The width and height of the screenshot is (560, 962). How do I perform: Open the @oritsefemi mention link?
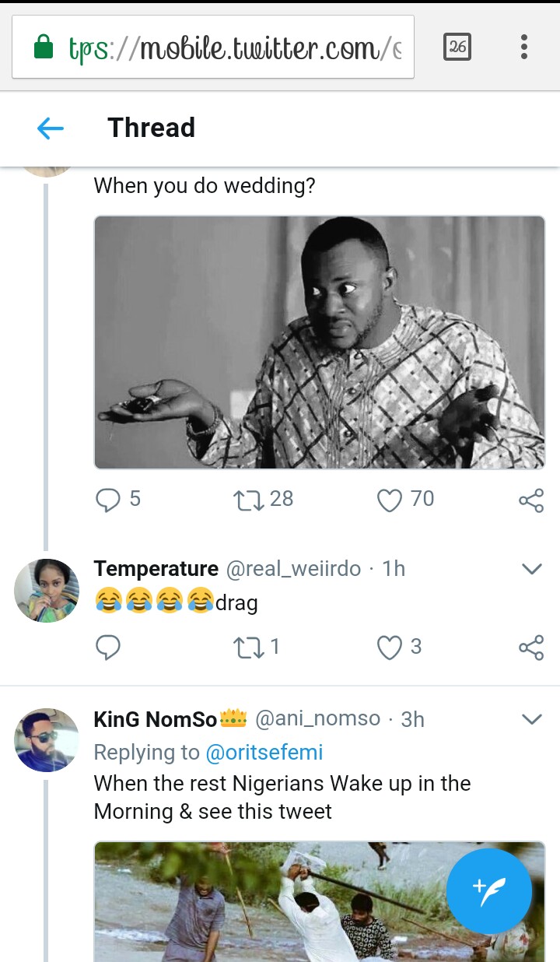click(x=264, y=753)
